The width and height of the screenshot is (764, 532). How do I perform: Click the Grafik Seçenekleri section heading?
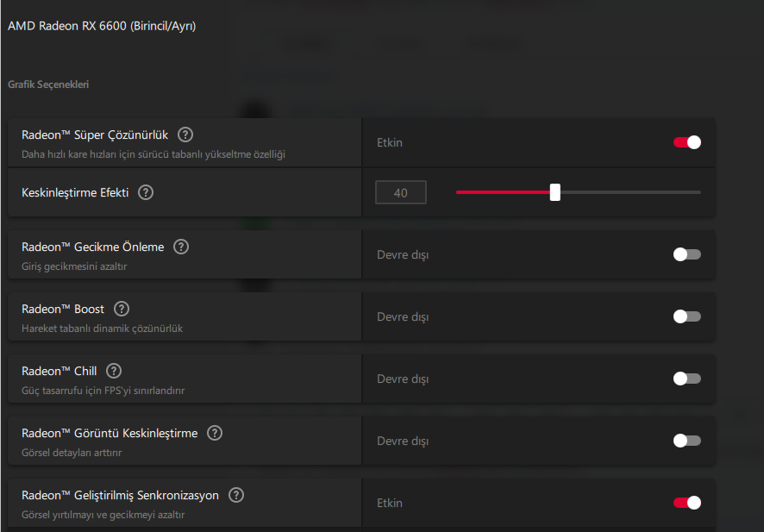coord(48,84)
